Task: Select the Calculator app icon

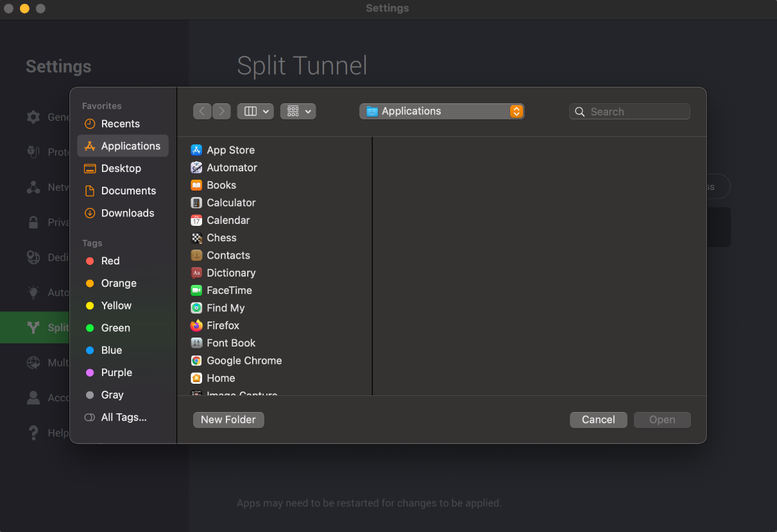Action: point(196,203)
